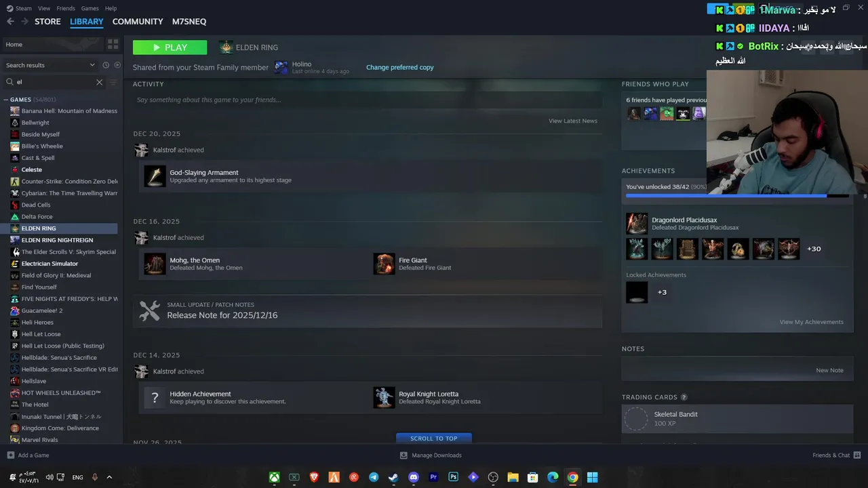Clear the library search text
The image size is (868, 488).
99,82
